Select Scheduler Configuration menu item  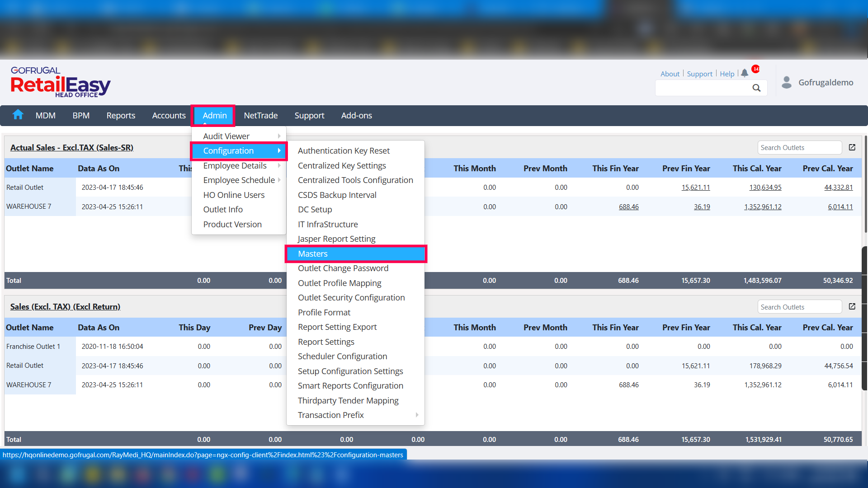pos(342,356)
